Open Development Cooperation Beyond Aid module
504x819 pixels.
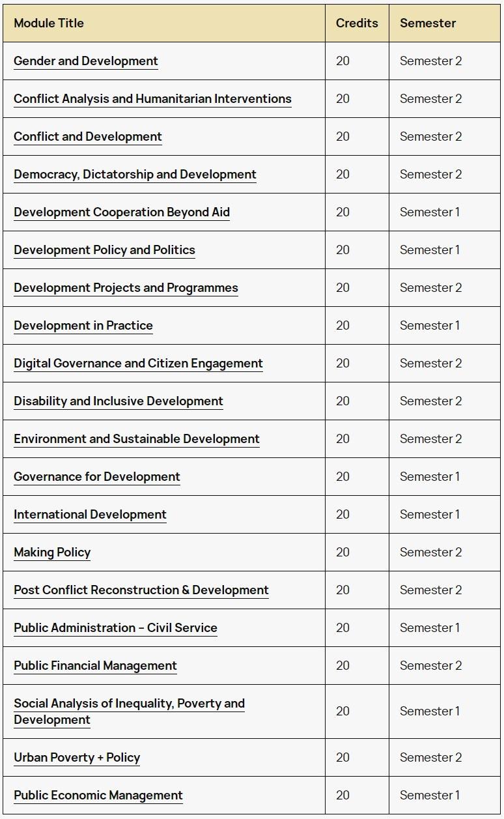click(122, 212)
